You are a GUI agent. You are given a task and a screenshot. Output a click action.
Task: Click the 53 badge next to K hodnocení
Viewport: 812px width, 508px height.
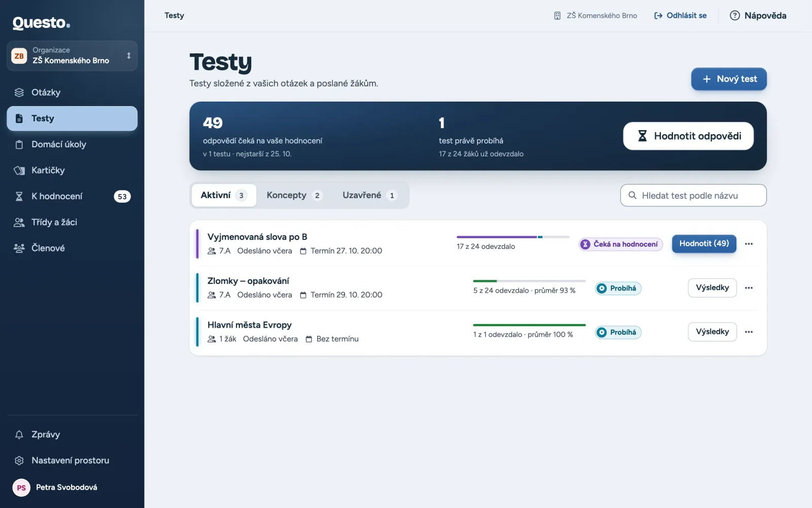pos(122,197)
